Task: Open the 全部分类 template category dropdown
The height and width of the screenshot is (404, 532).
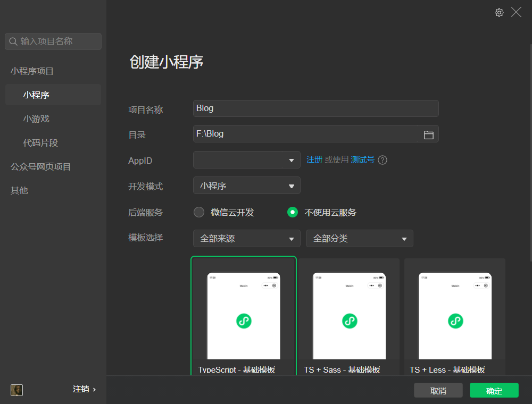Action: click(x=359, y=238)
